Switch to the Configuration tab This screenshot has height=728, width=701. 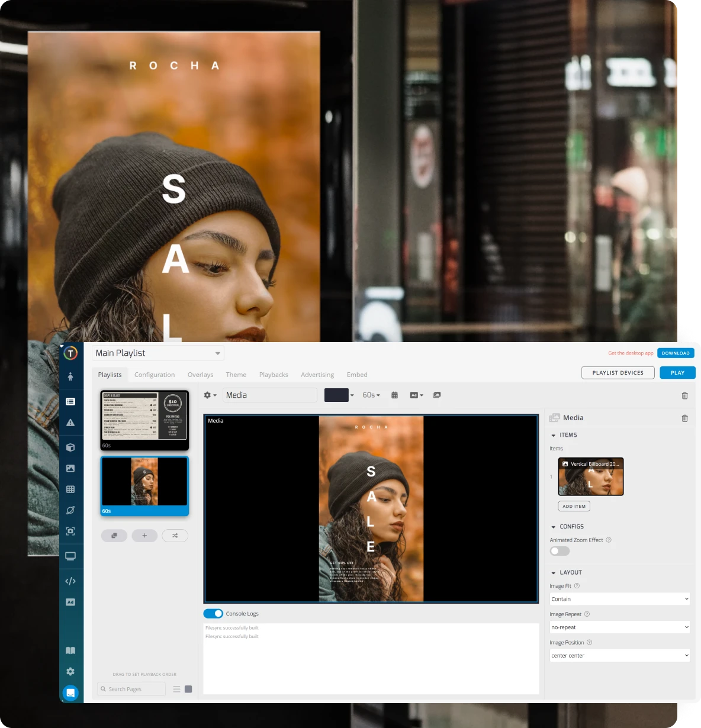155,375
